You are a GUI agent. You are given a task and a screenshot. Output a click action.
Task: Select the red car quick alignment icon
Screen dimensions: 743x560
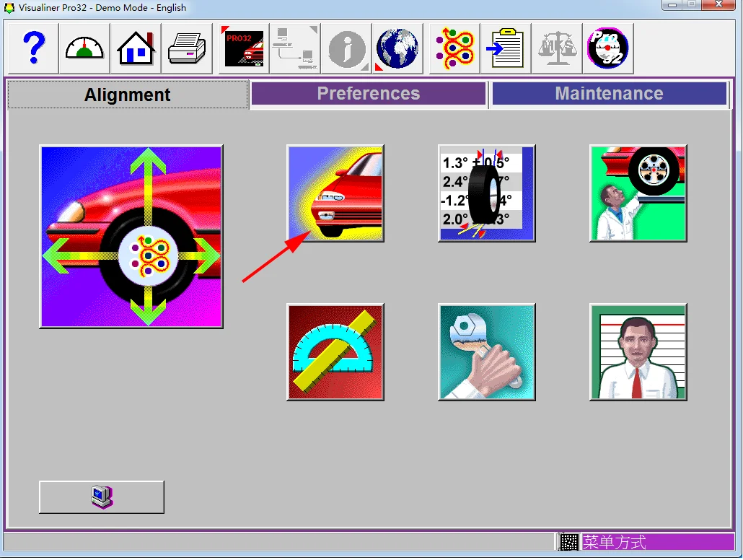coord(335,192)
